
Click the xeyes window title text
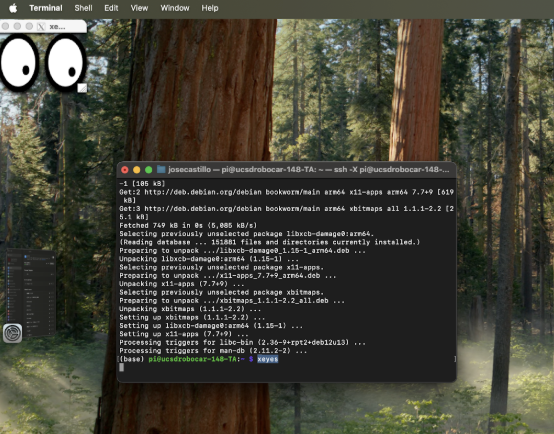pos(57,27)
